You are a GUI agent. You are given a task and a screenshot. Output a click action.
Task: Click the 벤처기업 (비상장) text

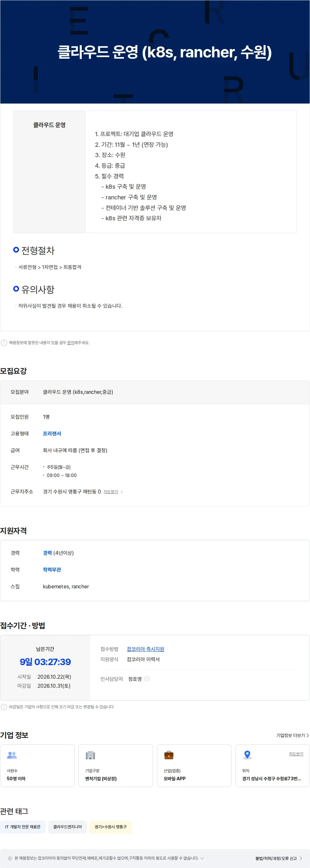click(x=101, y=778)
